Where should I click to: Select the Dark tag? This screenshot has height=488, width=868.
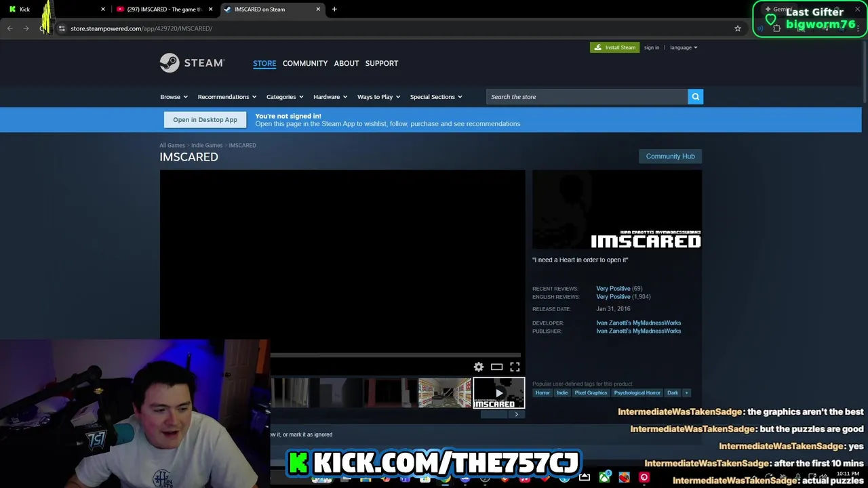[673, 392]
